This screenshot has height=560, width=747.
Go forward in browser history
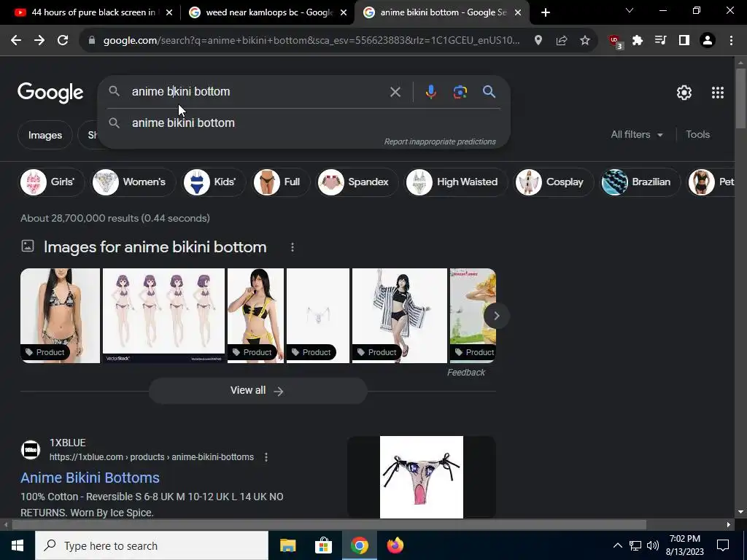39,41
